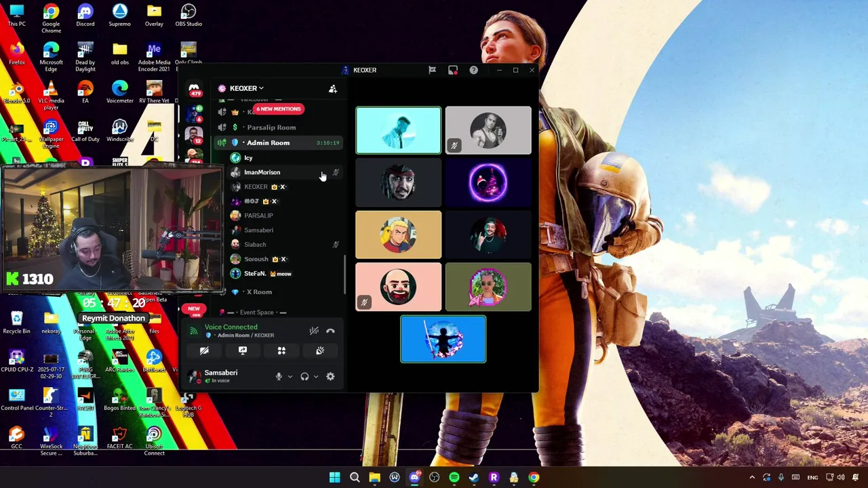
Task: Mute microphone in Discord user panel
Action: pos(278,376)
